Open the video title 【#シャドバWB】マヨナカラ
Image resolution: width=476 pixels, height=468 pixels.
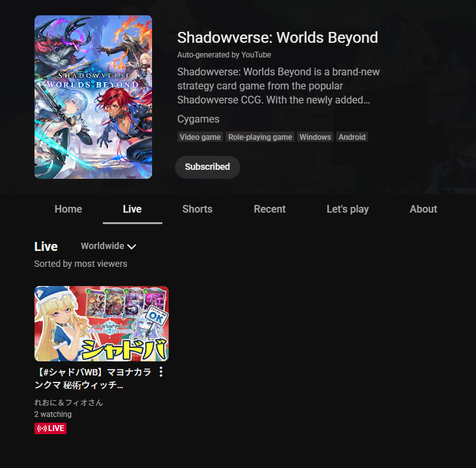coord(93,378)
